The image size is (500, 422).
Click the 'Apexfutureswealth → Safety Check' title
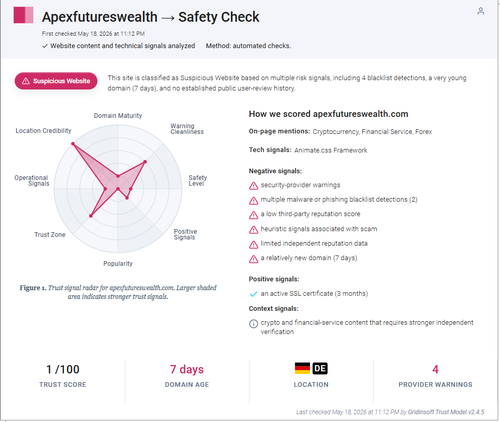150,17
